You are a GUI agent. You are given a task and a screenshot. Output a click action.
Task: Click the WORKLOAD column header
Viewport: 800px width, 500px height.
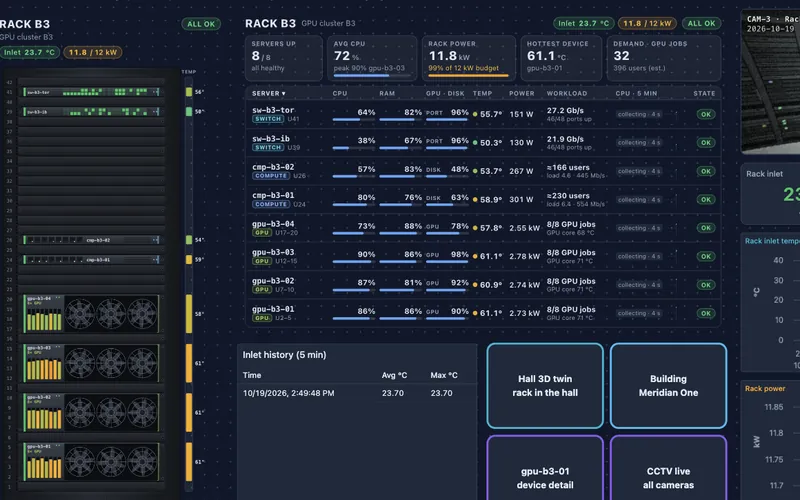click(x=567, y=93)
